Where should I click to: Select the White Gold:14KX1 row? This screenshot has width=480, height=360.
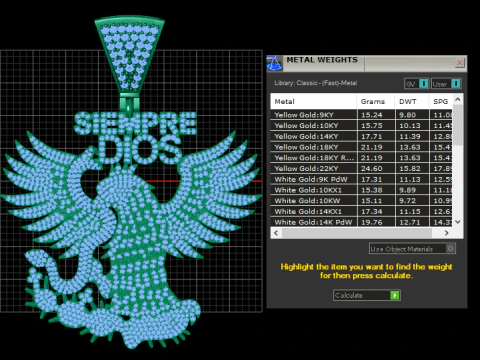click(x=361, y=211)
